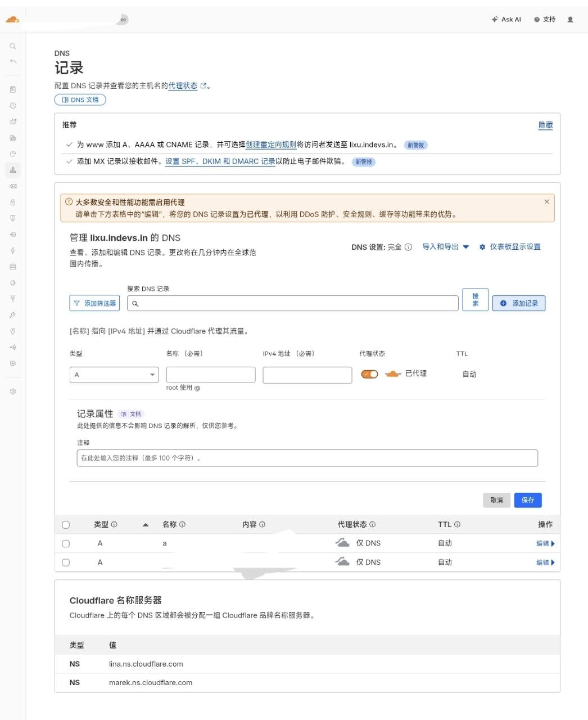Open the SSL/TLS padlock icon in sidebar
The image size is (588, 720).
(13, 202)
